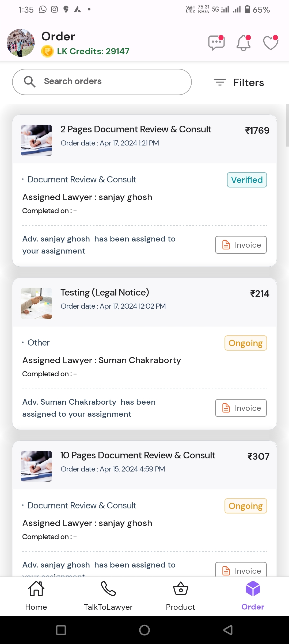This screenshot has width=289, height=644.
Task: Open the Filters options
Action: (239, 82)
